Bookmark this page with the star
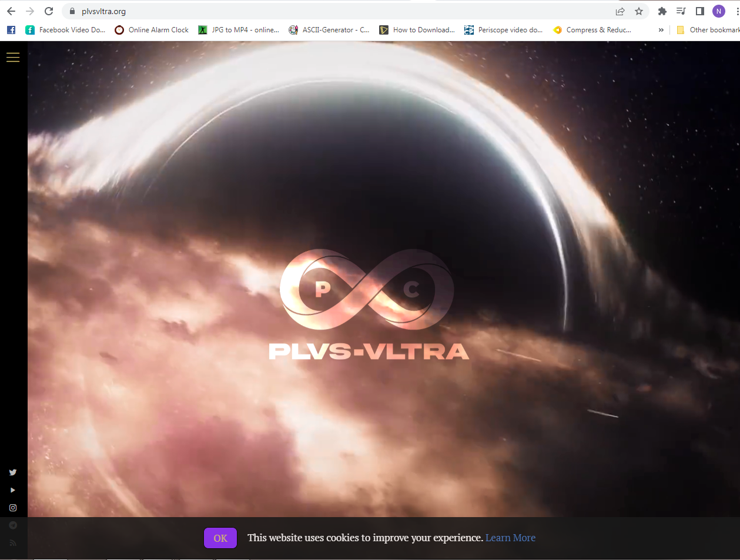 [x=639, y=11]
